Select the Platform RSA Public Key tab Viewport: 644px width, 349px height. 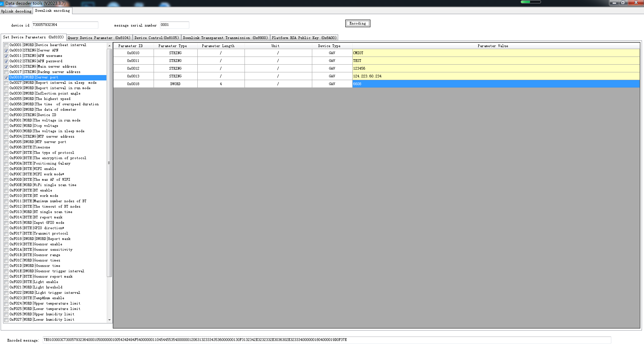(x=304, y=38)
